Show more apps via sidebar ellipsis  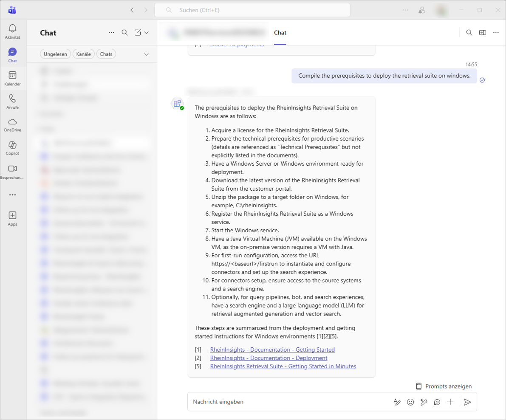[12, 195]
